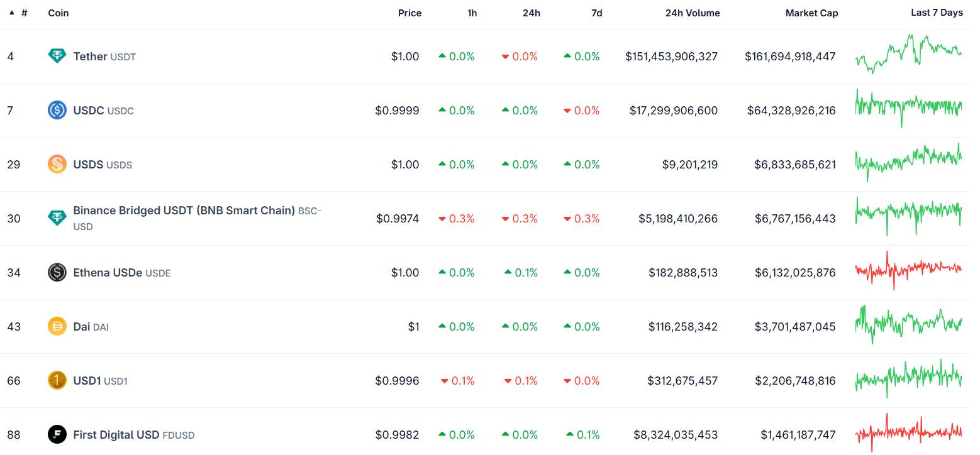Click Binance Bridged USDT price $0.9974

coord(398,219)
